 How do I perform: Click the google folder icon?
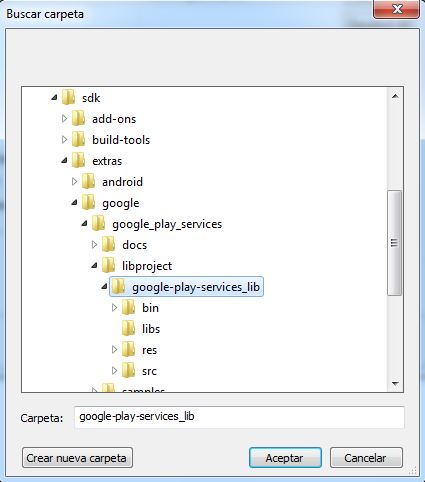pyautogui.click(x=89, y=202)
